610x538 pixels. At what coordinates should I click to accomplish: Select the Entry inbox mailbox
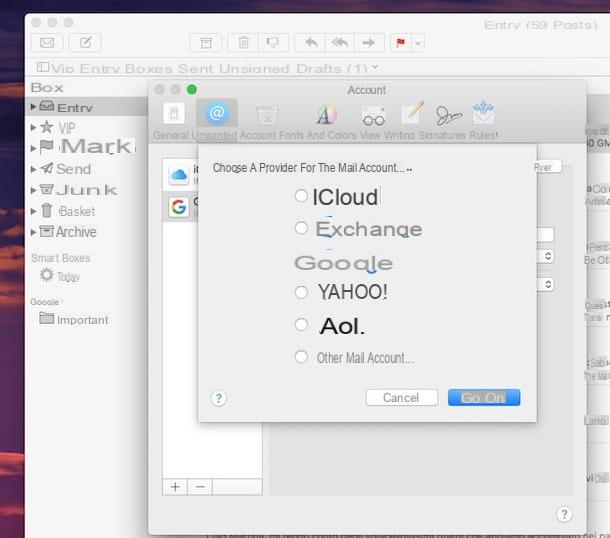87,107
